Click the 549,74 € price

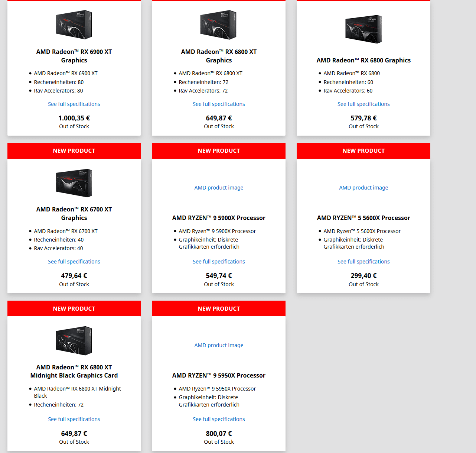(x=219, y=276)
